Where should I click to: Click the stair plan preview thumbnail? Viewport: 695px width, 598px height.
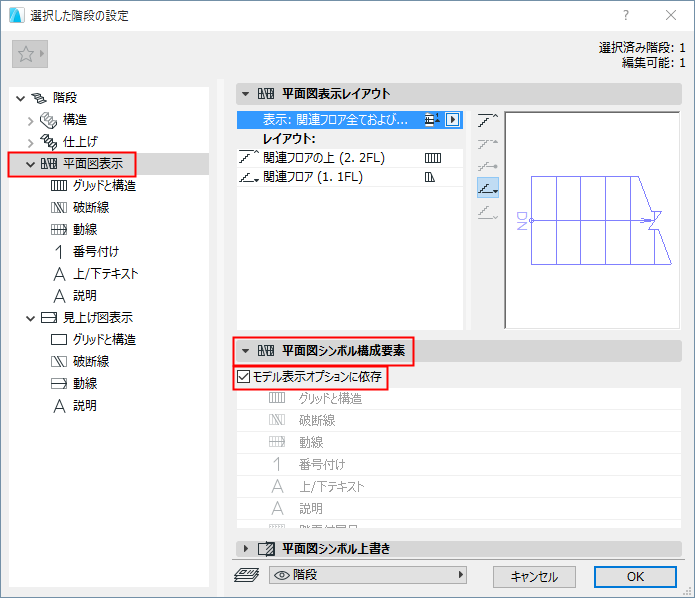pyautogui.click(x=592, y=220)
